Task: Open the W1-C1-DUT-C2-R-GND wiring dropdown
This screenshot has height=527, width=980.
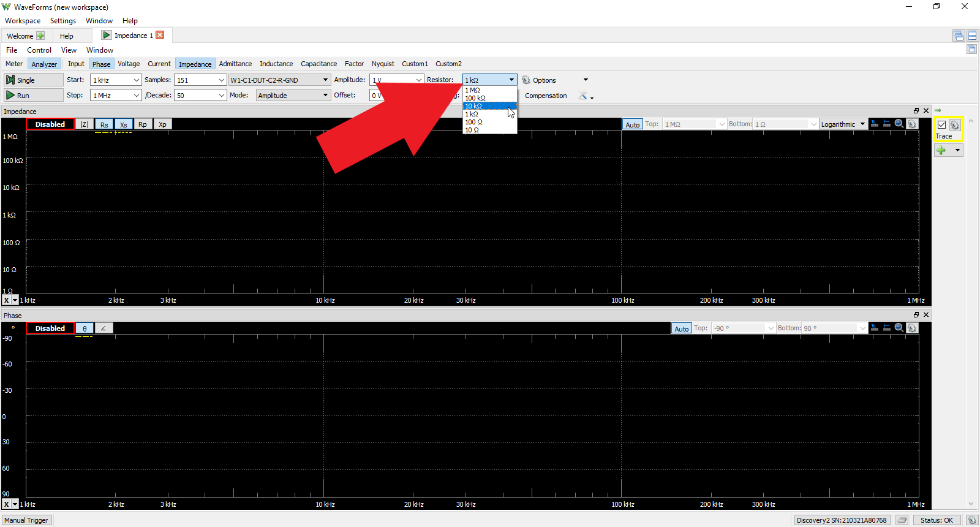Action: click(x=279, y=80)
